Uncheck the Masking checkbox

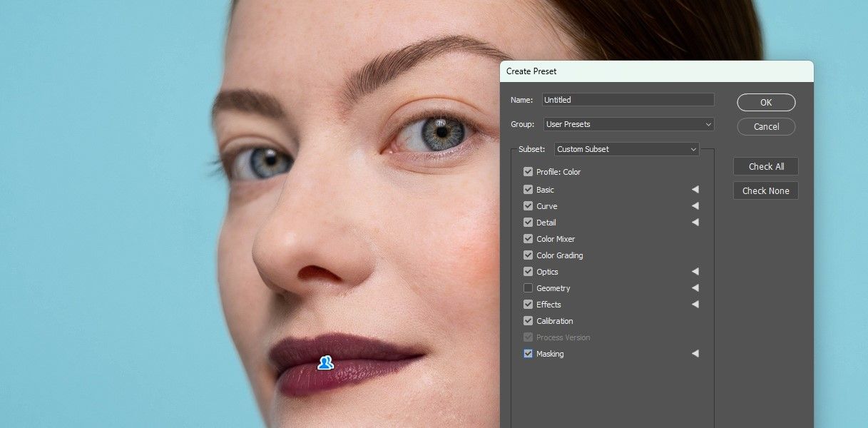tap(528, 354)
